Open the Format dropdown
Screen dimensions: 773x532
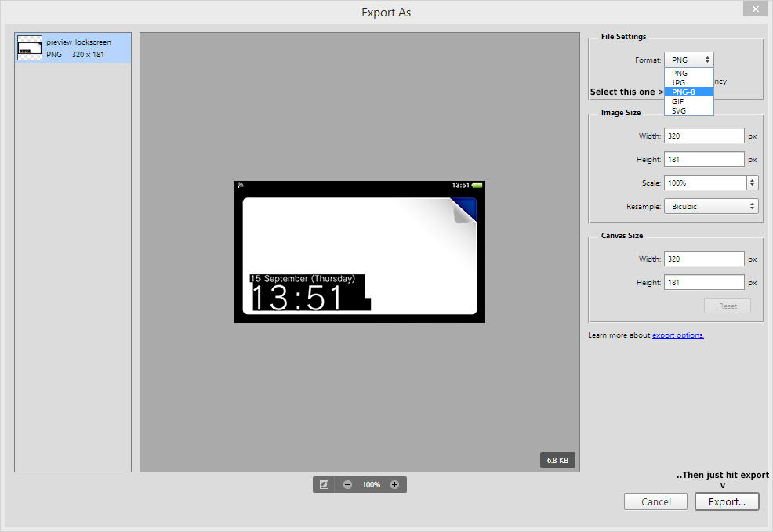tap(688, 60)
